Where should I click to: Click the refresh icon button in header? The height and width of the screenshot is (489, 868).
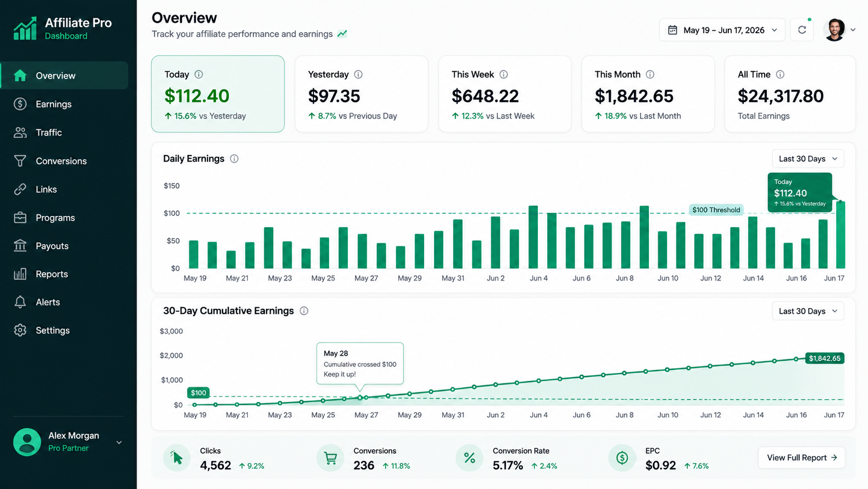802,30
